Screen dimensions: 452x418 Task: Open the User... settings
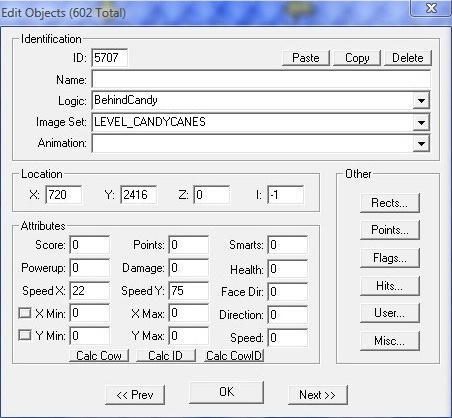tap(389, 313)
